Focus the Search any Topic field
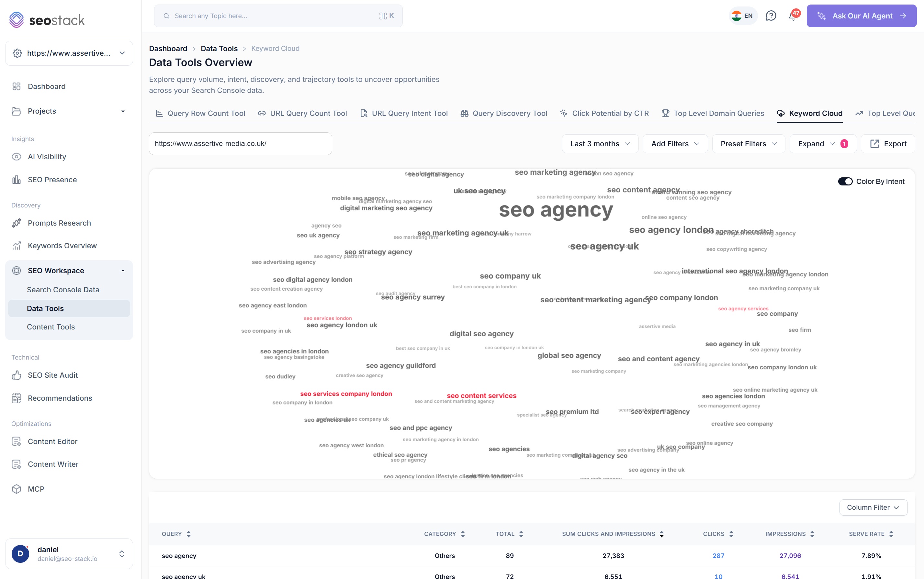924x579 pixels. pyautogui.click(x=278, y=16)
